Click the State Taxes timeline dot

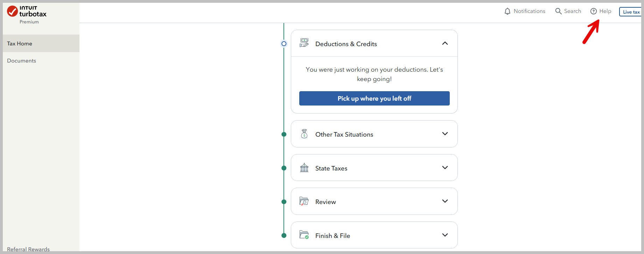tap(284, 168)
